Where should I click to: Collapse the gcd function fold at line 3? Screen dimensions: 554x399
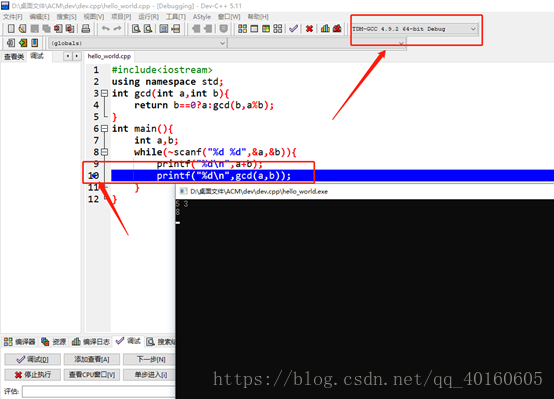click(104, 93)
